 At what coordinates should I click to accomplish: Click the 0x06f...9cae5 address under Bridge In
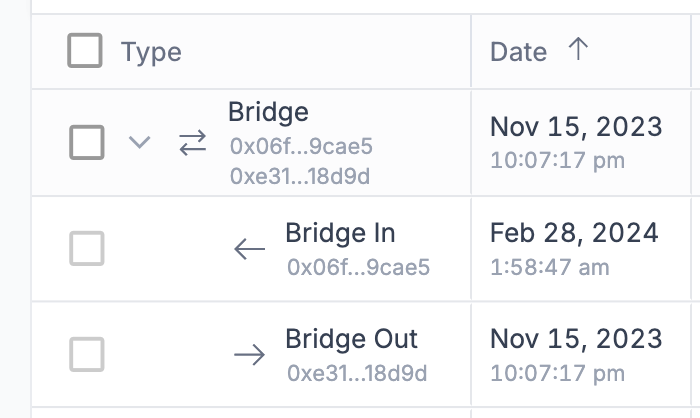(358, 267)
